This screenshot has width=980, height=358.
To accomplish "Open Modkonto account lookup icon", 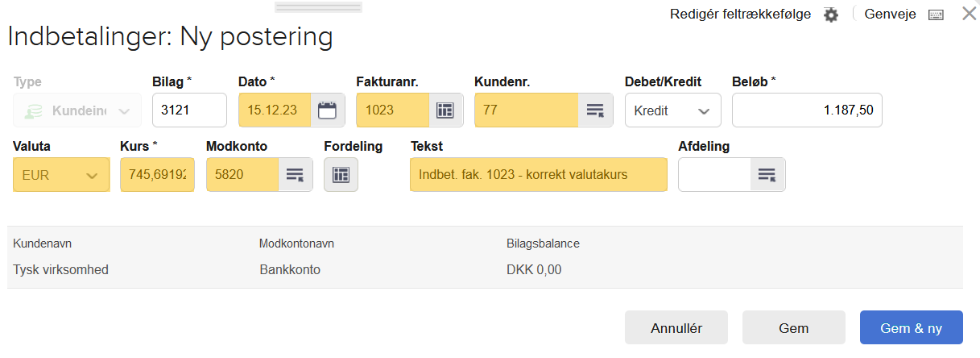I will [x=295, y=174].
